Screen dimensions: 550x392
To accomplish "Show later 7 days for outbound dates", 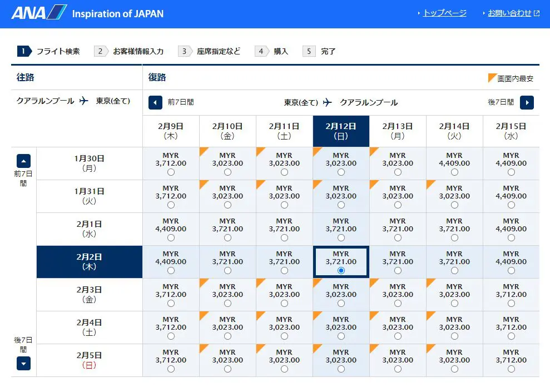I will 23,364.
